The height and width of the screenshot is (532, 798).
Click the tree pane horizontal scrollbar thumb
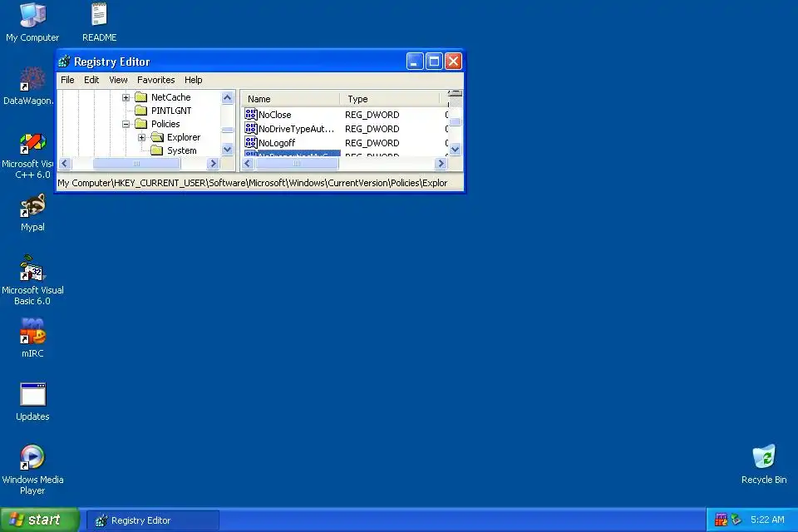coord(136,164)
